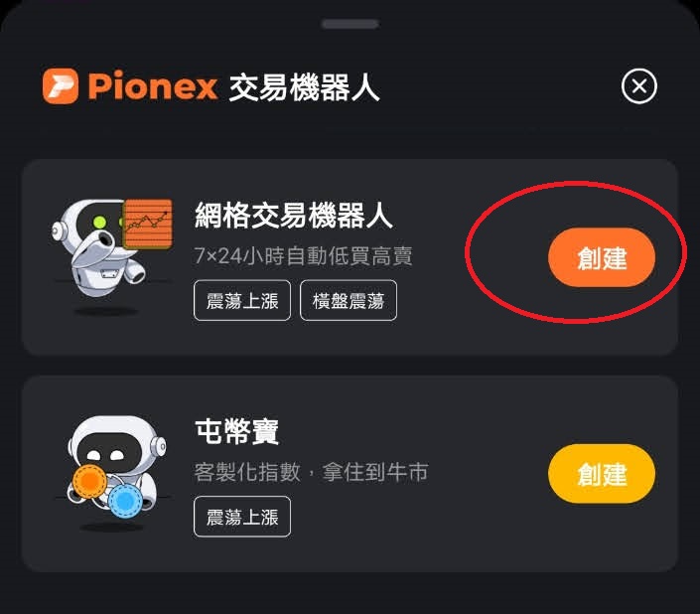This screenshot has width=700, height=614.
Task: Select 震盪上漲 tag under grid bot
Action: 242,300
